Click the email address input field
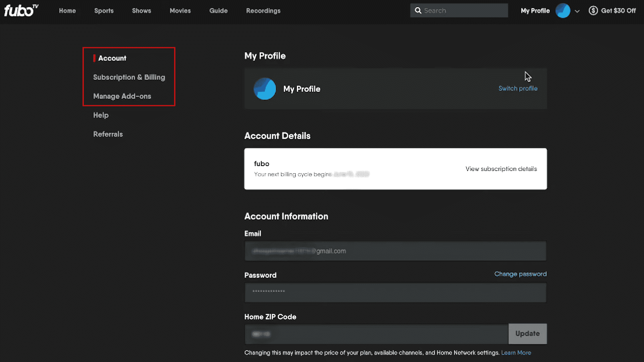The height and width of the screenshot is (362, 644). pyautogui.click(x=395, y=251)
